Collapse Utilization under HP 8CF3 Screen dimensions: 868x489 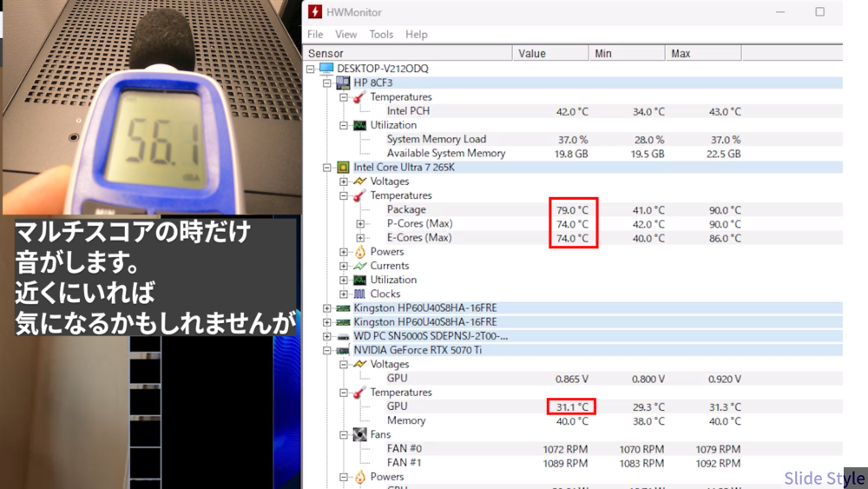tap(344, 125)
